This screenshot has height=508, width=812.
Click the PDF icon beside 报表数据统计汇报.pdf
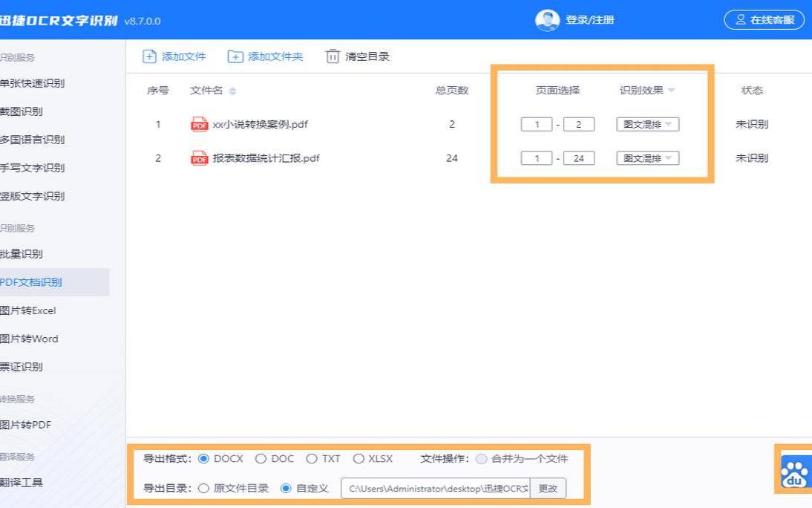198,158
